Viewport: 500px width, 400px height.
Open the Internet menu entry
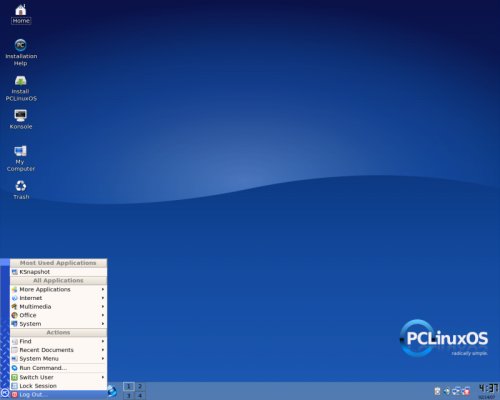pyautogui.click(x=58, y=298)
